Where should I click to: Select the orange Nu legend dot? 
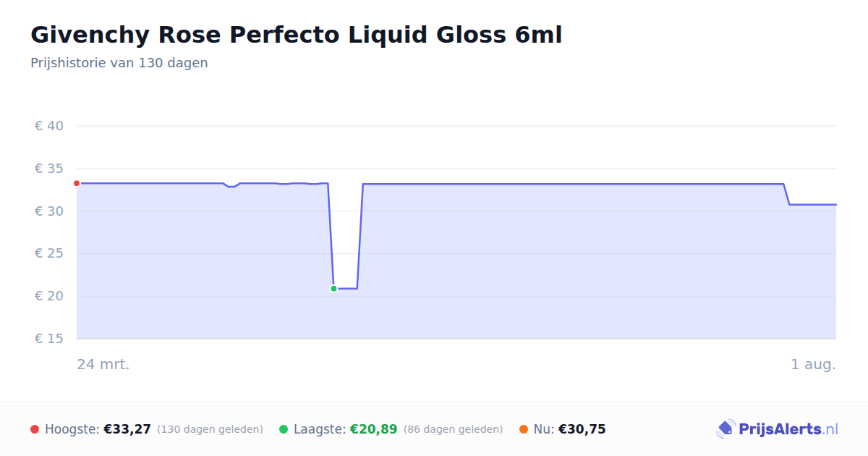coord(524,429)
